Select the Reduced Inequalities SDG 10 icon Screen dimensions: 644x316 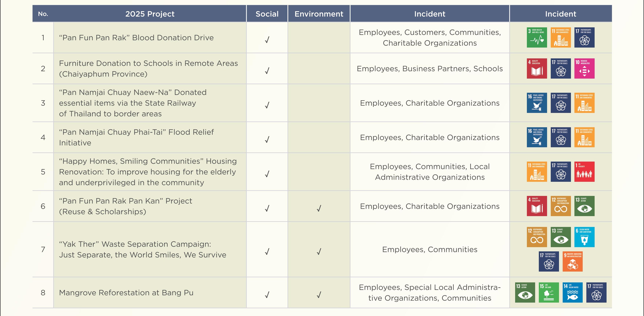(584, 68)
